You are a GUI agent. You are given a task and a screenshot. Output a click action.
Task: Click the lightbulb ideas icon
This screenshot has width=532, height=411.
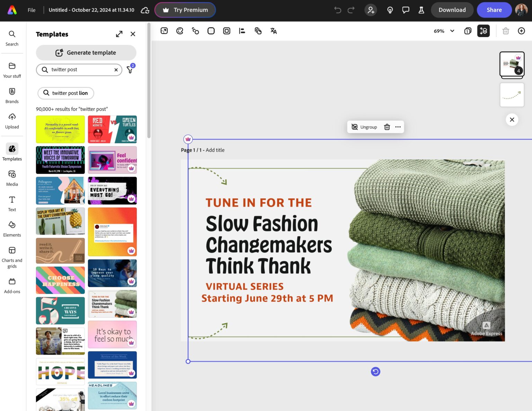[390, 10]
